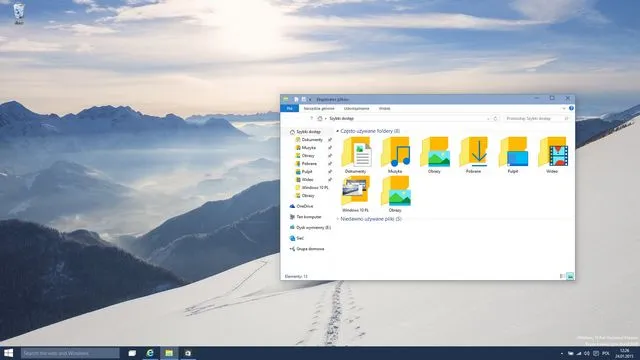Open Task View from the taskbar
The image size is (640, 360).
132,353
